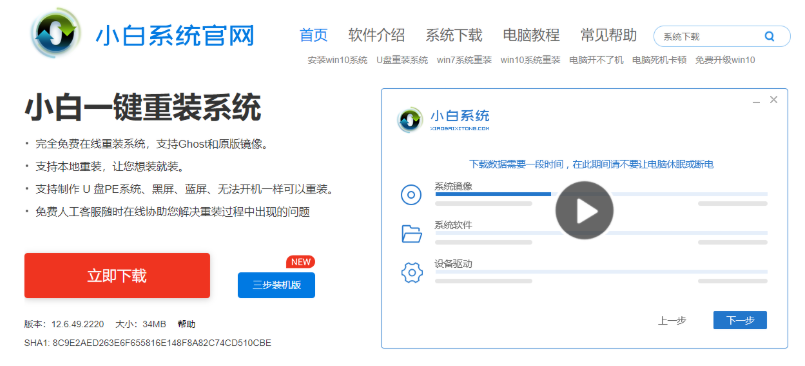Close the preview installer window
The width and height of the screenshot is (805, 366).
click(x=774, y=100)
